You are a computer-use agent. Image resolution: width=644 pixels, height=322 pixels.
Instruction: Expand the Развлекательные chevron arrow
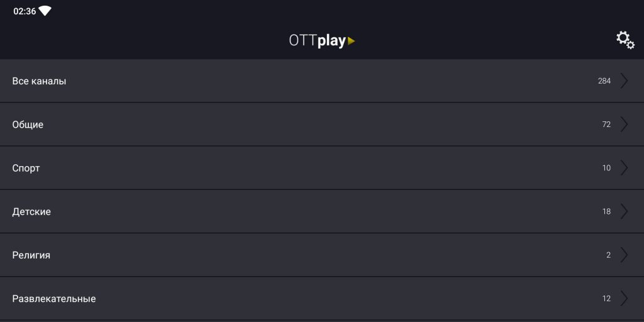pos(625,299)
